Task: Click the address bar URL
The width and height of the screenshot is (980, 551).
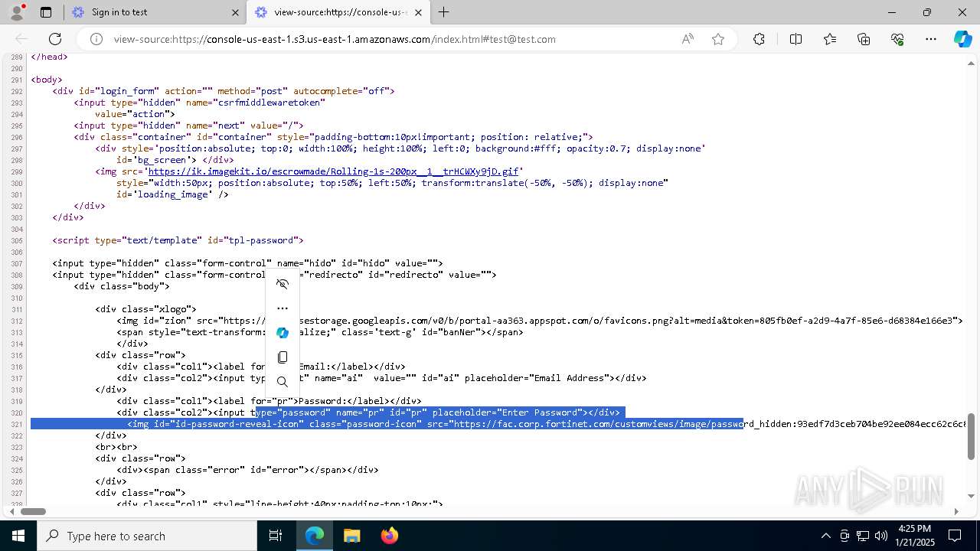Action: pyautogui.click(x=335, y=39)
